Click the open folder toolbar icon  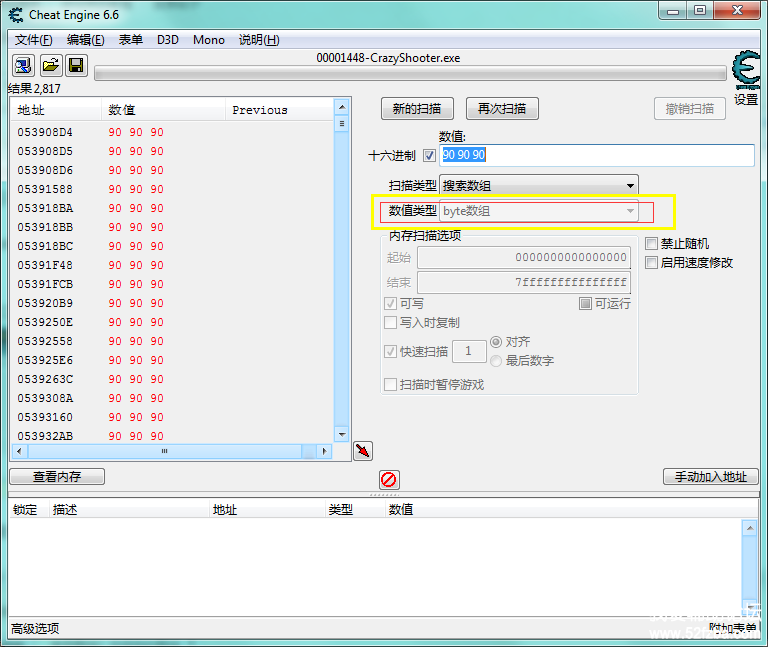[x=50, y=65]
